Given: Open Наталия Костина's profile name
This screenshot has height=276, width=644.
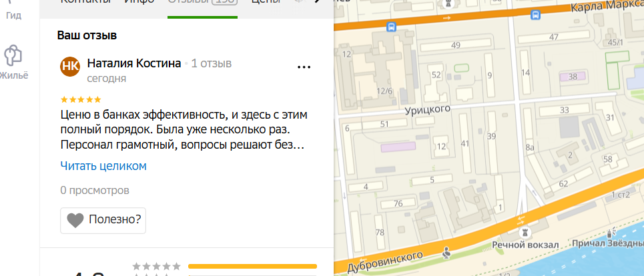Looking at the screenshot, I should 134,63.
